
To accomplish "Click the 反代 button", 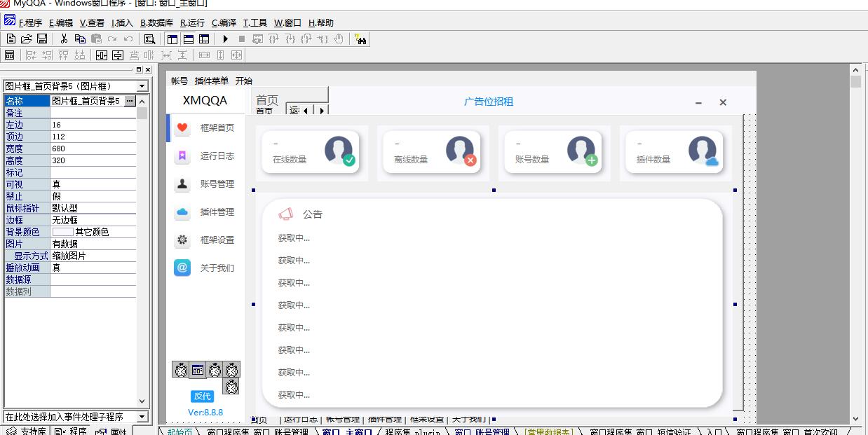I will coord(203,396).
